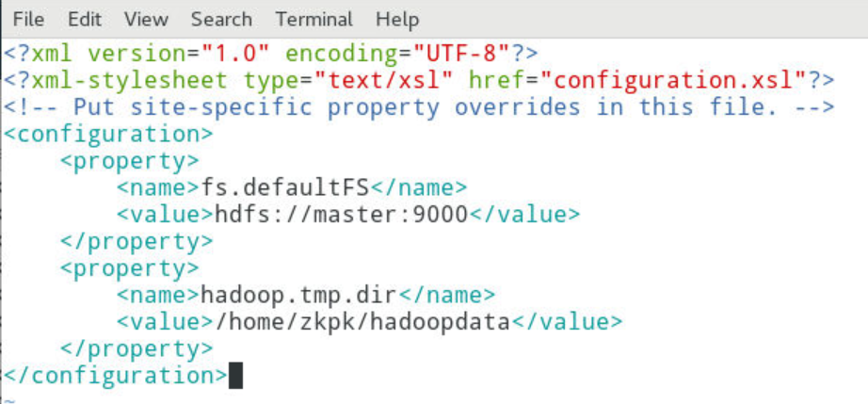Click the xml version "1.0" value
The height and width of the screenshot is (404, 868).
(x=235, y=54)
